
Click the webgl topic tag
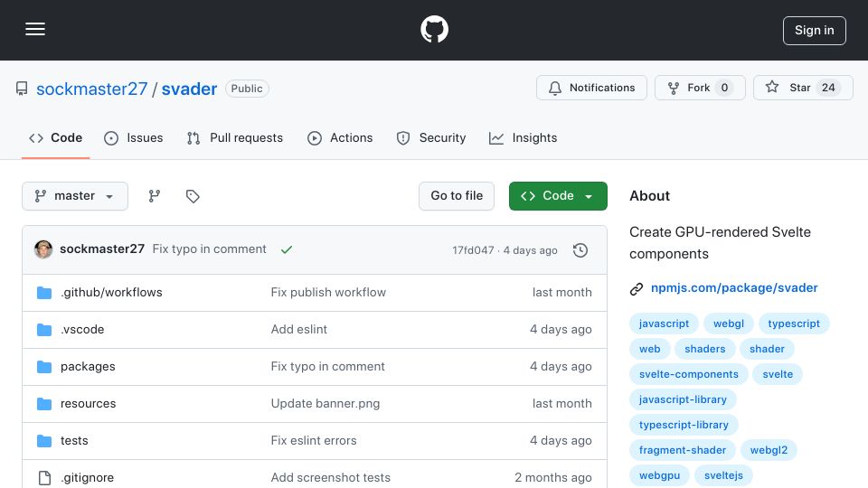(x=729, y=324)
